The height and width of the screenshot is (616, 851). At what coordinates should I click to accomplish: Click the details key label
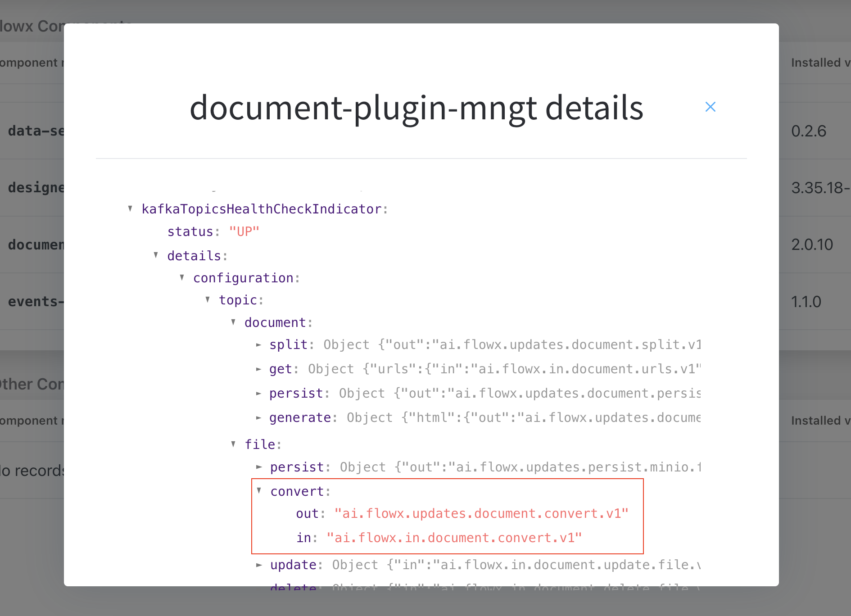(x=194, y=256)
